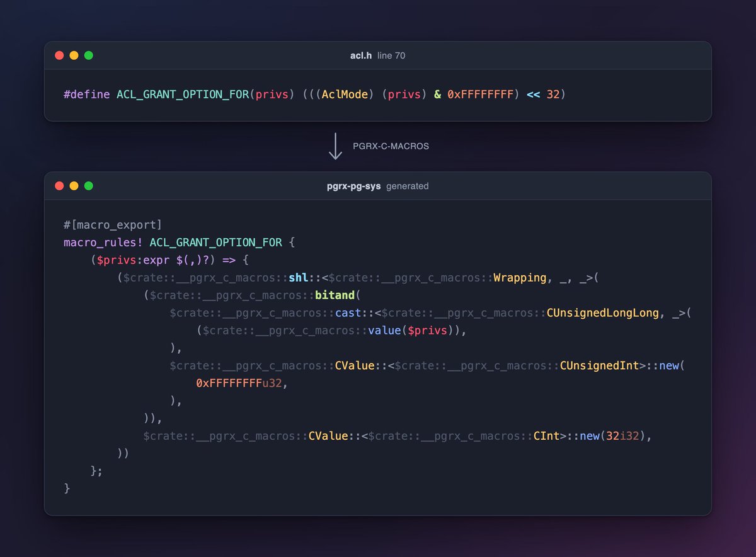Click the 'generated' label in title bar
The height and width of the screenshot is (557, 756).
tap(407, 187)
